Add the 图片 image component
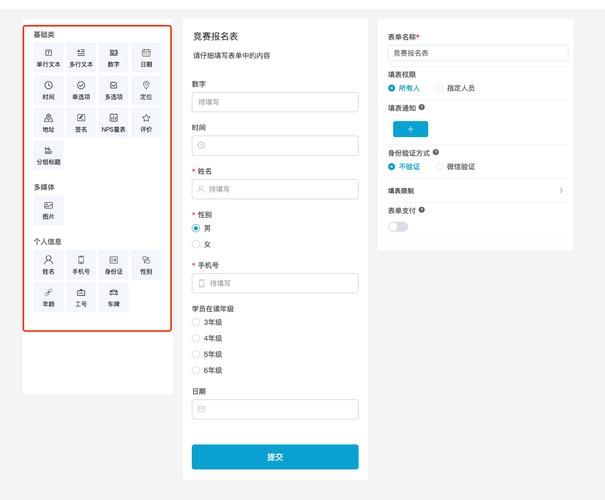The width and height of the screenshot is (605, 500). pyautogui.click(x=48, y=210)
